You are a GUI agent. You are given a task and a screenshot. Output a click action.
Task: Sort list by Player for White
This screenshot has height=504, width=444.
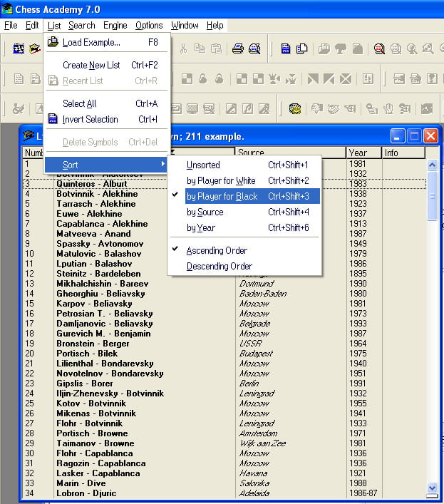click(245, 180)
